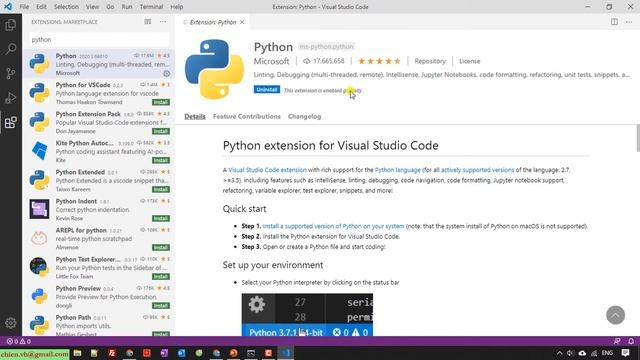Viewport: 640px width, 360px height.
Task: Show hidden system tray icons chevron
Action: point(560,353)
